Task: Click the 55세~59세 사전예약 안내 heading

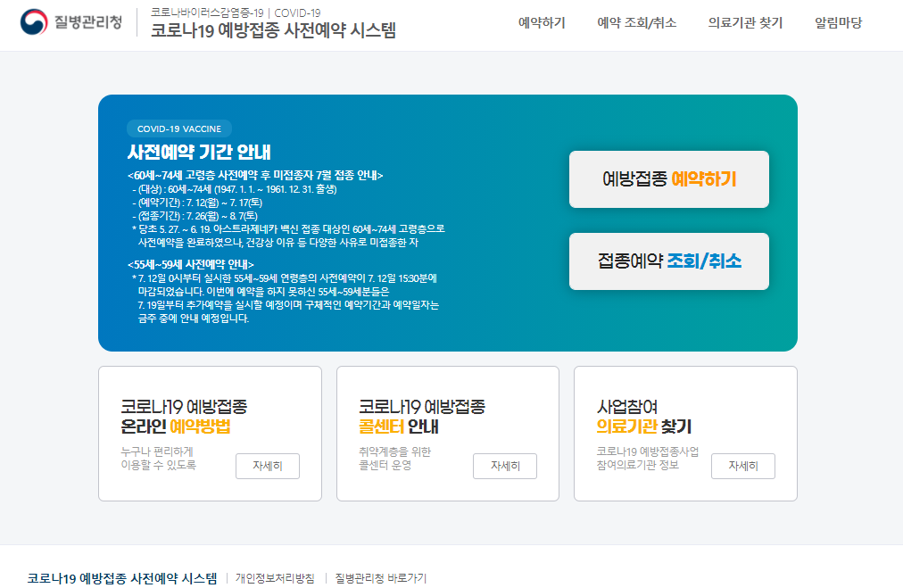Action: (191, 265)
